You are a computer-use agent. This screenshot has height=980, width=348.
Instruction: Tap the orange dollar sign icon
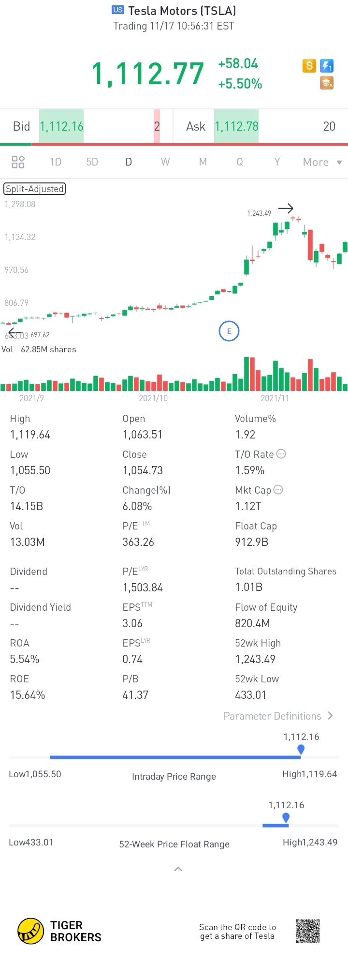[309, 66]
